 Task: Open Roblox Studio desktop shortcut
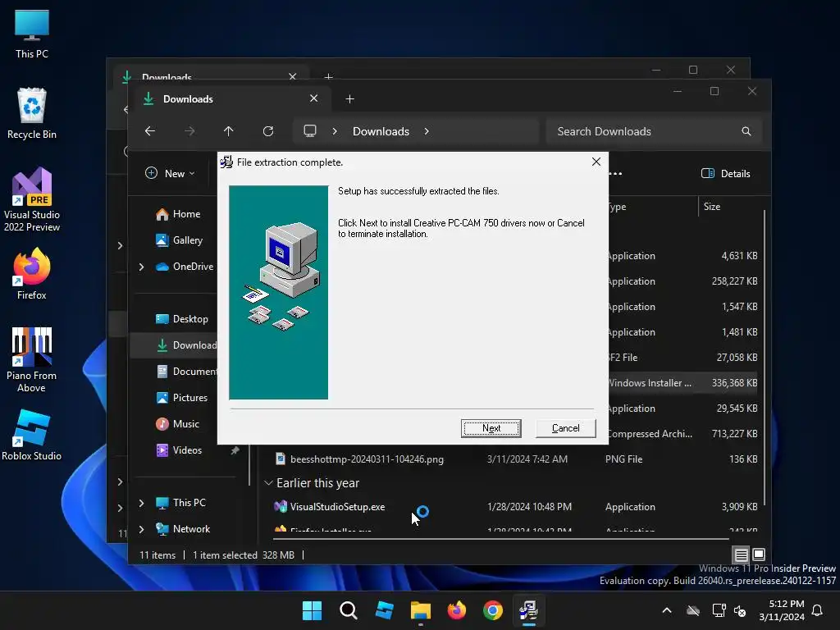(32, 435)
